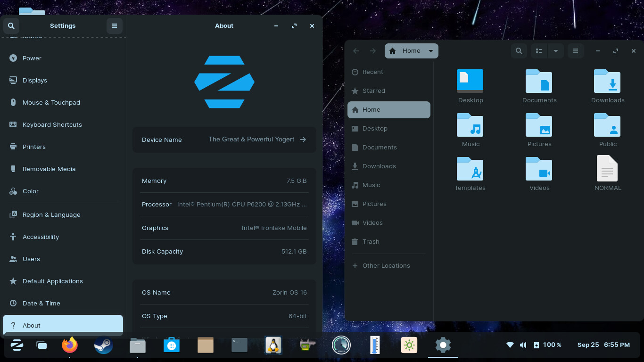Select Default Applications in Settings
The image size is (644, 362).
[63, 281]
